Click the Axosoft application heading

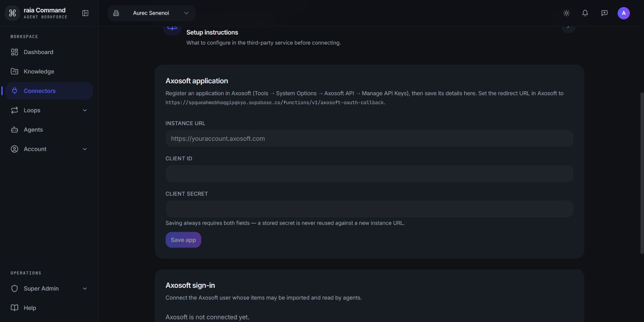click(x=197, y=81)
